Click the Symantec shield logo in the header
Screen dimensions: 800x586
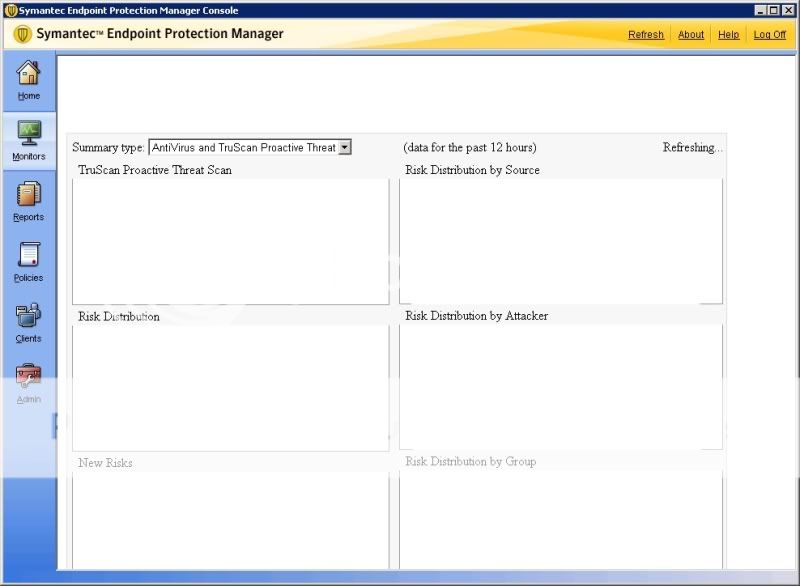point(19,33)
